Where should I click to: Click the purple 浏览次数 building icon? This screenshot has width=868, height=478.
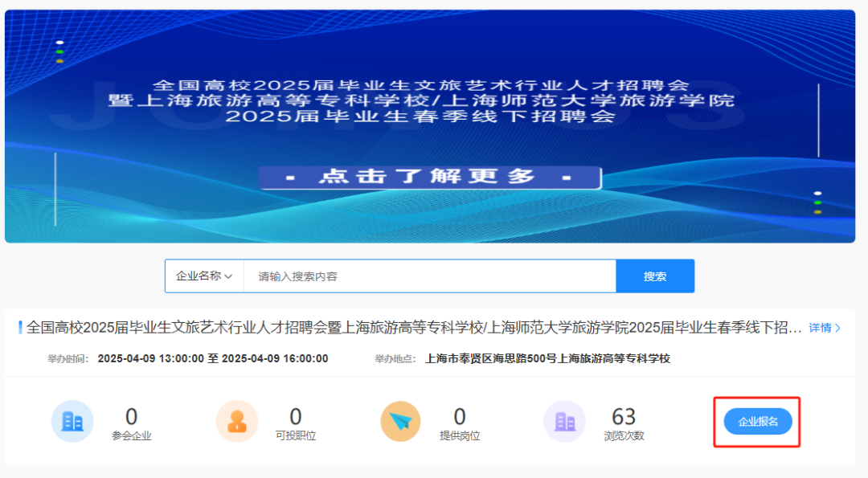565,422
